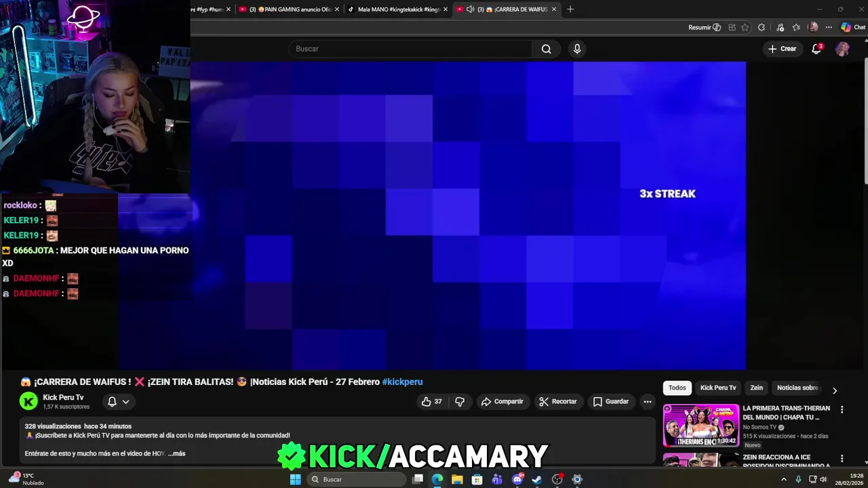Screen dimensions: 868x488
Task: Open the favorites list icon
Action: click(796, 28)
